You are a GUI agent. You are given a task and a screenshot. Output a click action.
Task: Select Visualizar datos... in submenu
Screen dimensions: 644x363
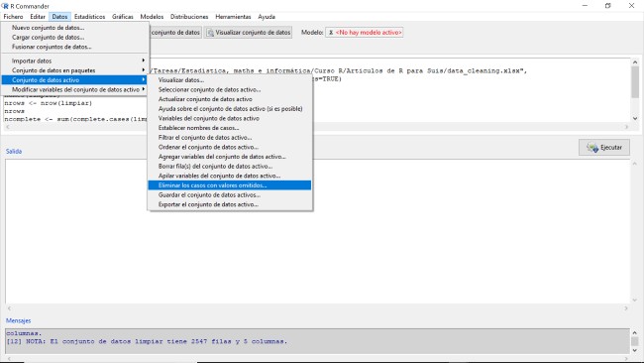coord(230,80)
